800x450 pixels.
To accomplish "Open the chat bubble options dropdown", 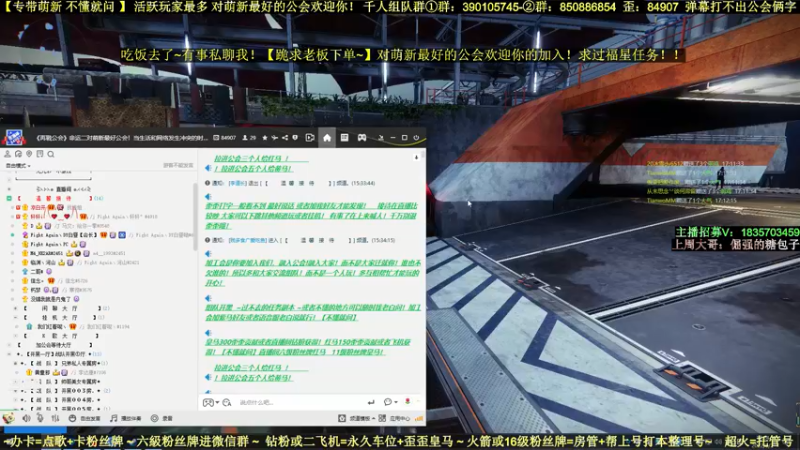I will [x=390, y=403].
